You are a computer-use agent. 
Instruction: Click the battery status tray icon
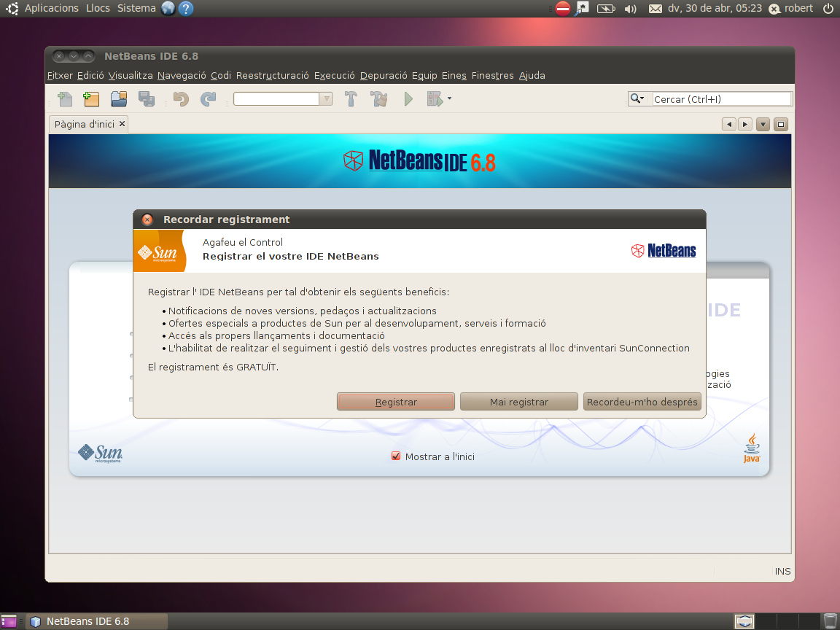pos(606,9)
